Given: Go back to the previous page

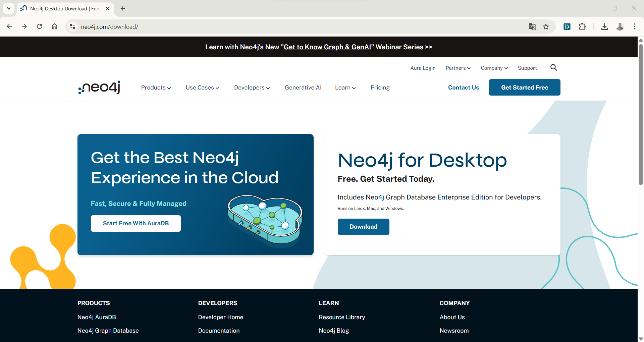Looking at the screenshot, I should 9,26.
